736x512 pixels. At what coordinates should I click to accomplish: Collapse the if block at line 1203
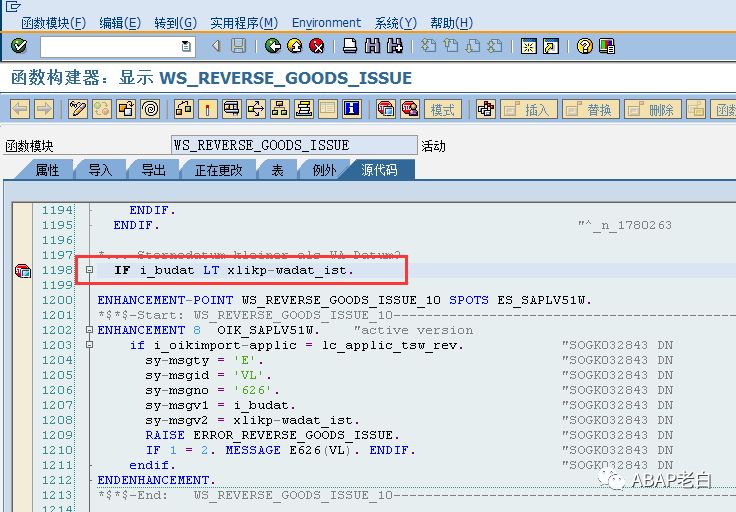pyautogui.click(x=89, y=345)
